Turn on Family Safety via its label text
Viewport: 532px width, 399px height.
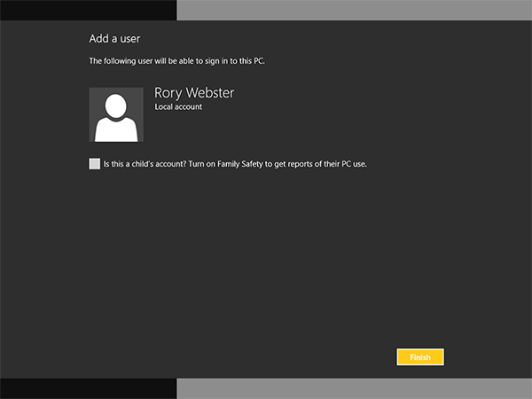pyautogui.click(x=257, y=164)
